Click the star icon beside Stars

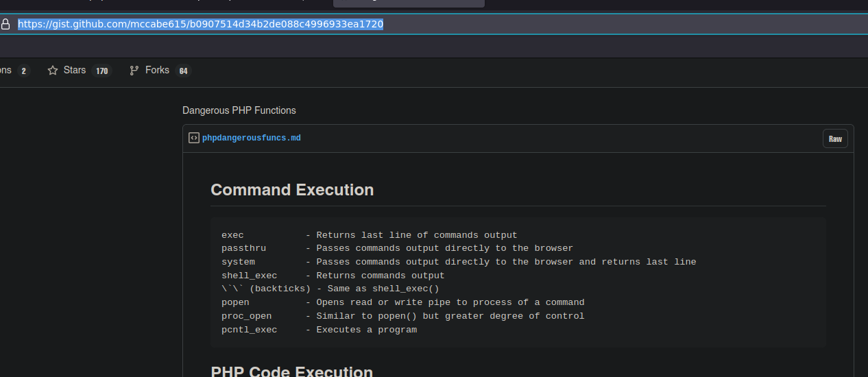click(53, 71)
